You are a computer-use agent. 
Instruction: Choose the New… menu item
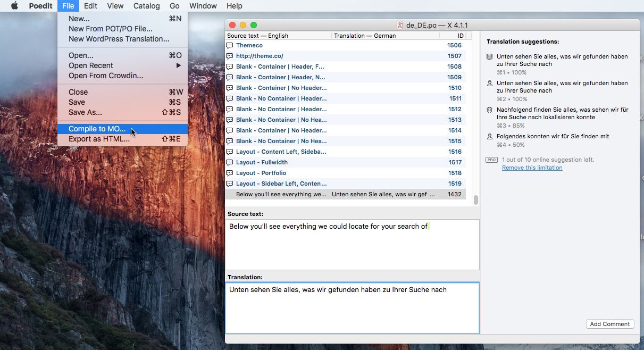[122, 19]
